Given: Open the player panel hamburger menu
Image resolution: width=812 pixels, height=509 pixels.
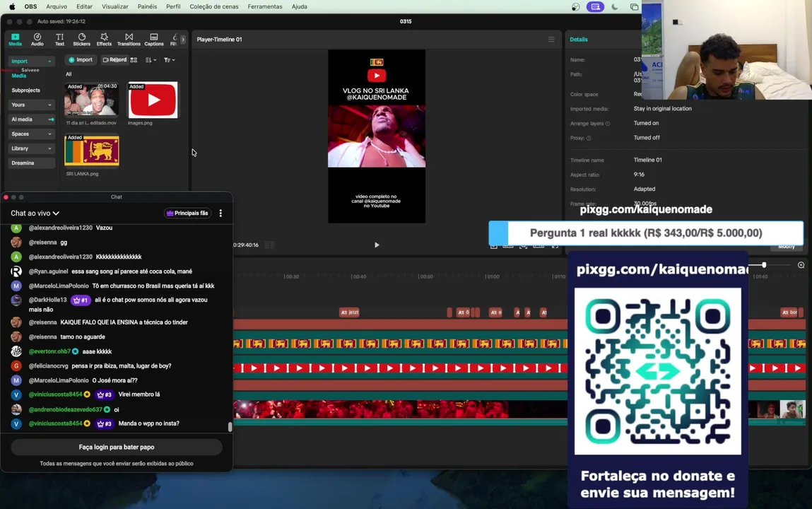Looking at the screenshot, I should pos(551,40).
